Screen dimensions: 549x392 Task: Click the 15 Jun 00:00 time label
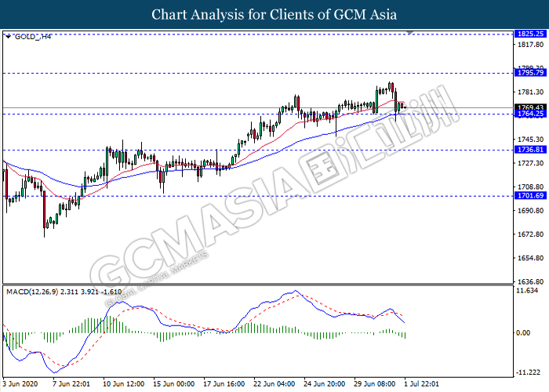click(174, 384)
